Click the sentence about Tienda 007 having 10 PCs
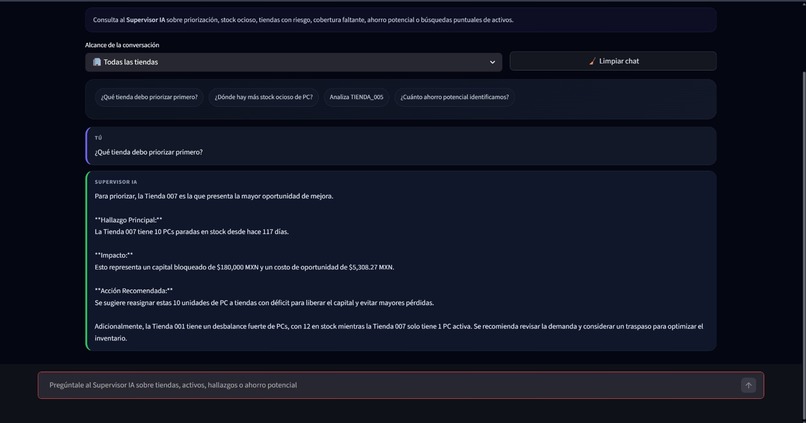This screenshot has width=806, height=423. [192, 232]
